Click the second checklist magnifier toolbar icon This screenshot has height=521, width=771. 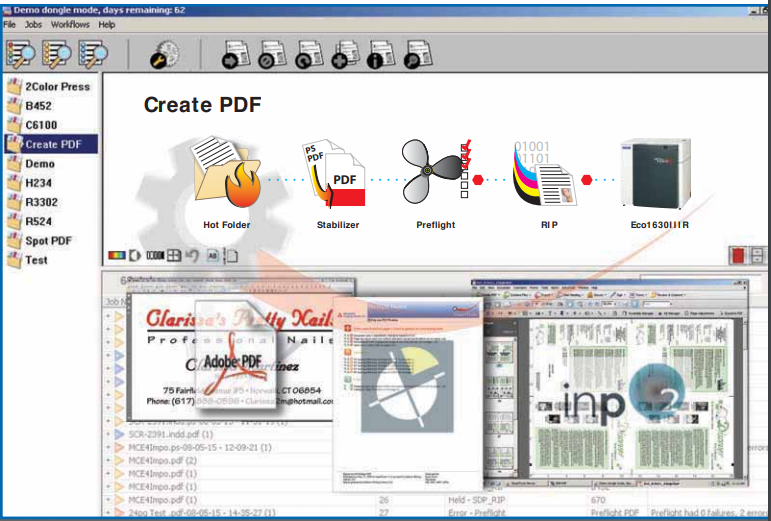coord(57,54)
